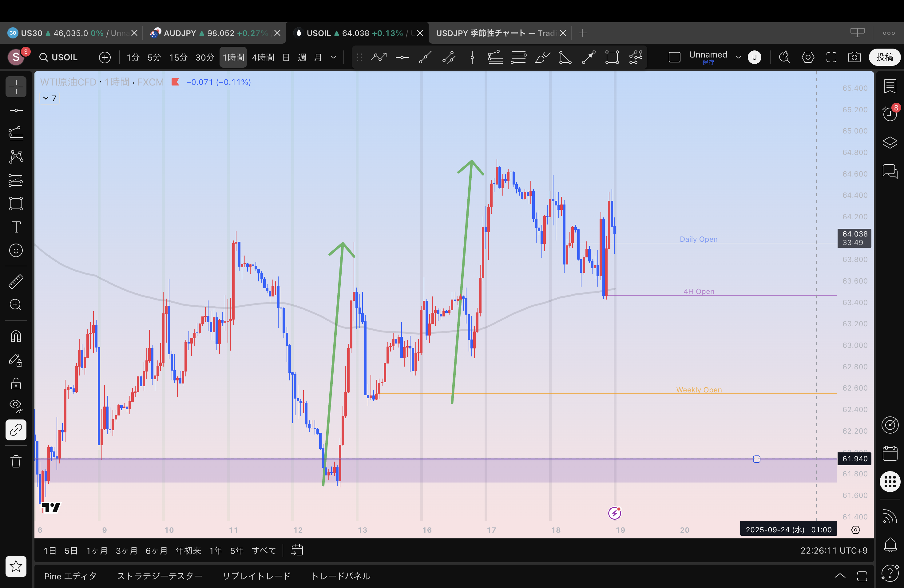
Task: Select the 4時間 timeframe button
Action: pyautogui.click(x=263, y=58)
